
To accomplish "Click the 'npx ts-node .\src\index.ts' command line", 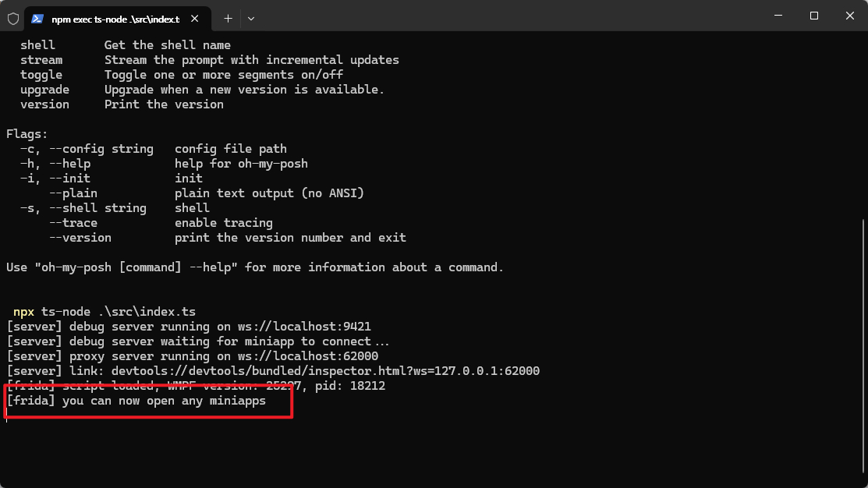I will pos(105,312).
